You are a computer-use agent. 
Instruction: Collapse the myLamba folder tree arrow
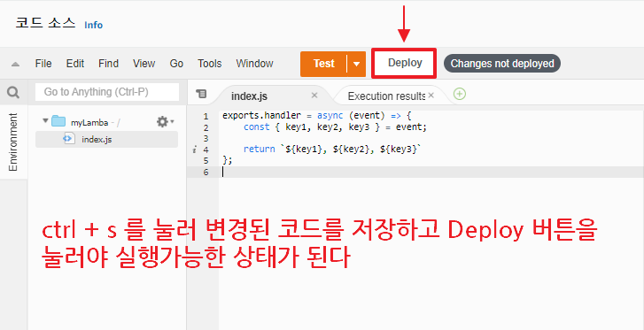click(45, 121)
